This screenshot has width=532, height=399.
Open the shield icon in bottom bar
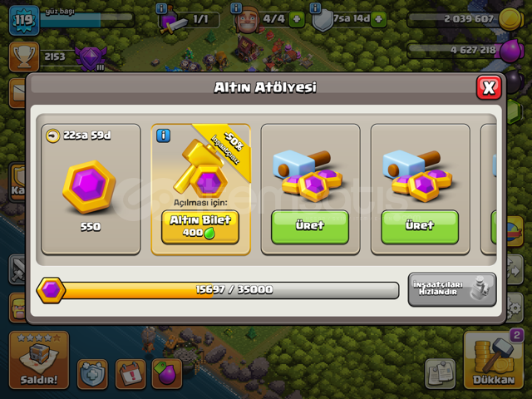point(92,374)
